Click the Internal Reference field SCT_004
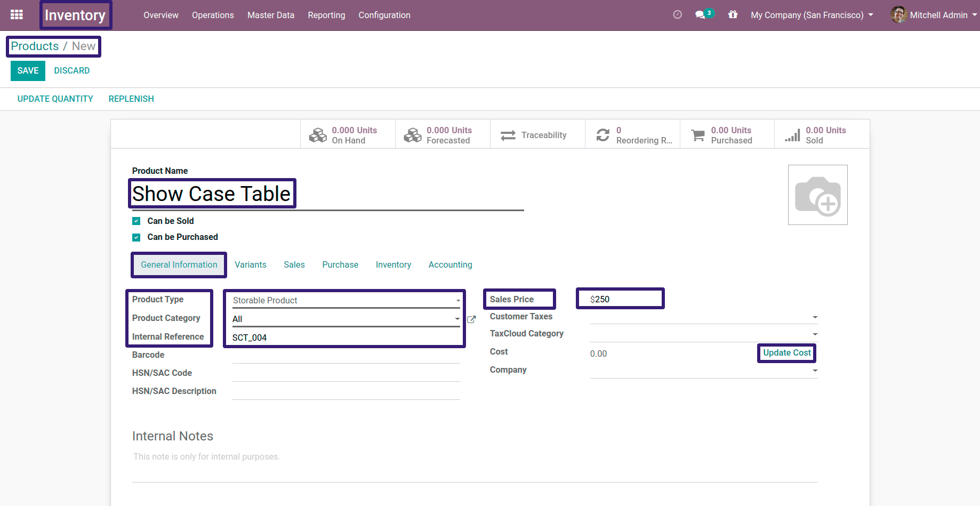 pyautogui.click(x=346, y=338)
